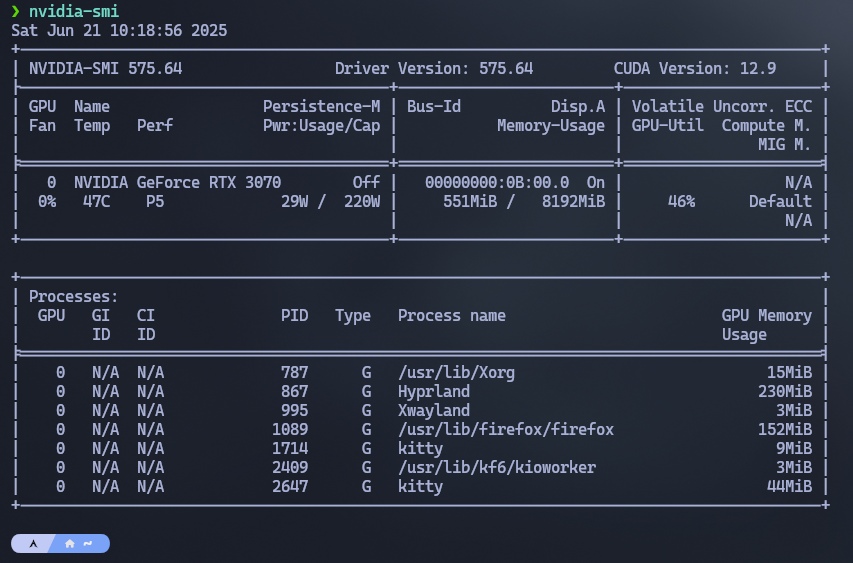This screenshot has height=563, width=853.
Task: Click the P5 performance state
Action: click(154, 202)
